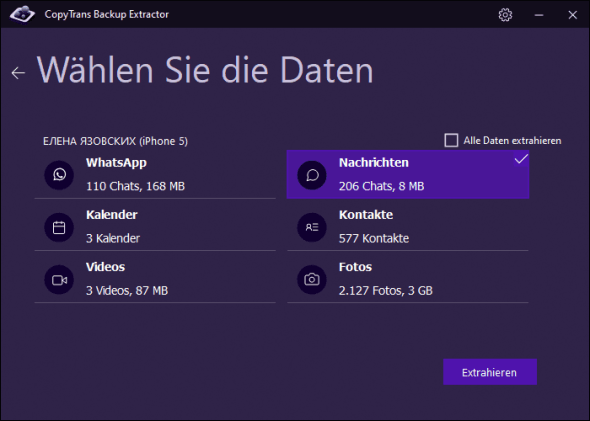
Task: Choose the Fotos data title
Action: [x=355, y=267]
